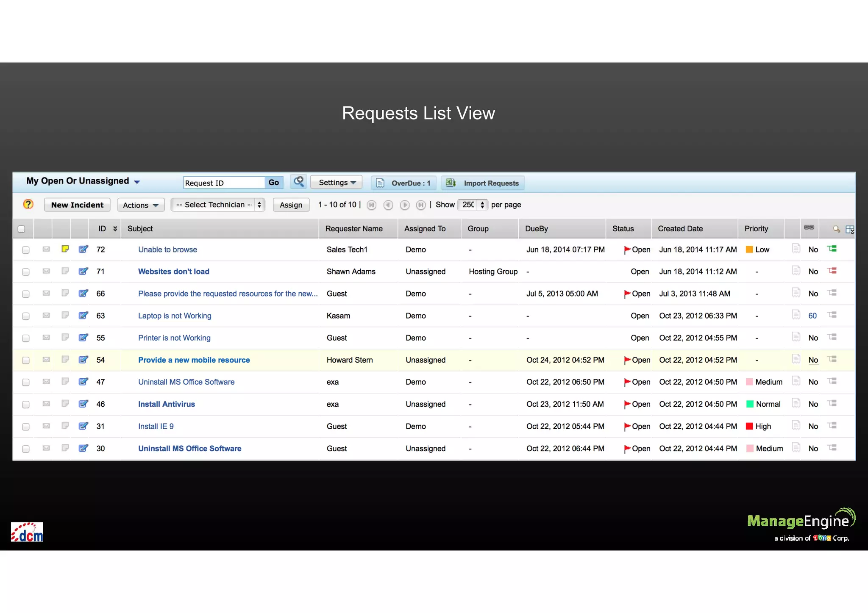
Task: Open the edit icon for request 71
Action: pos(83,271)
